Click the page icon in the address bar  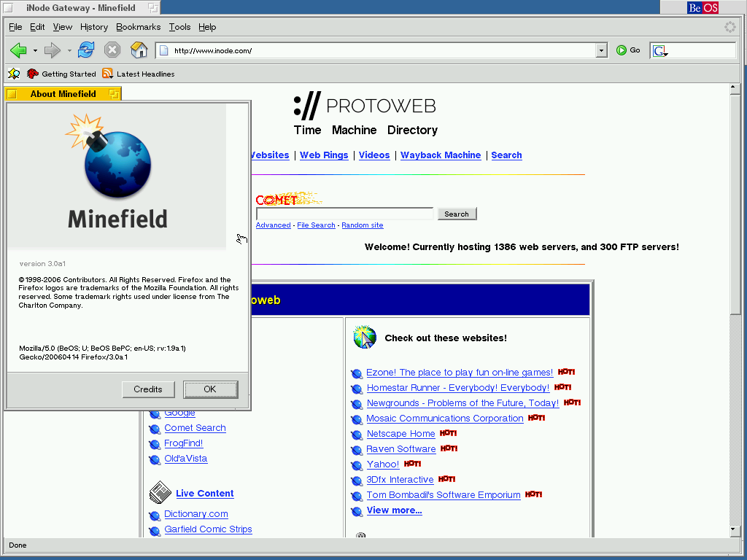tap(164, 50)
